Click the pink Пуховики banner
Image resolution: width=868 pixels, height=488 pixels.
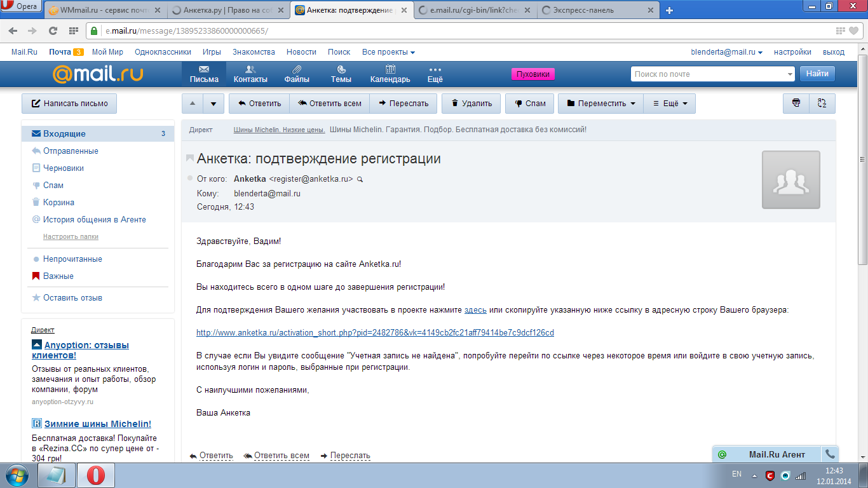[533, 74]
